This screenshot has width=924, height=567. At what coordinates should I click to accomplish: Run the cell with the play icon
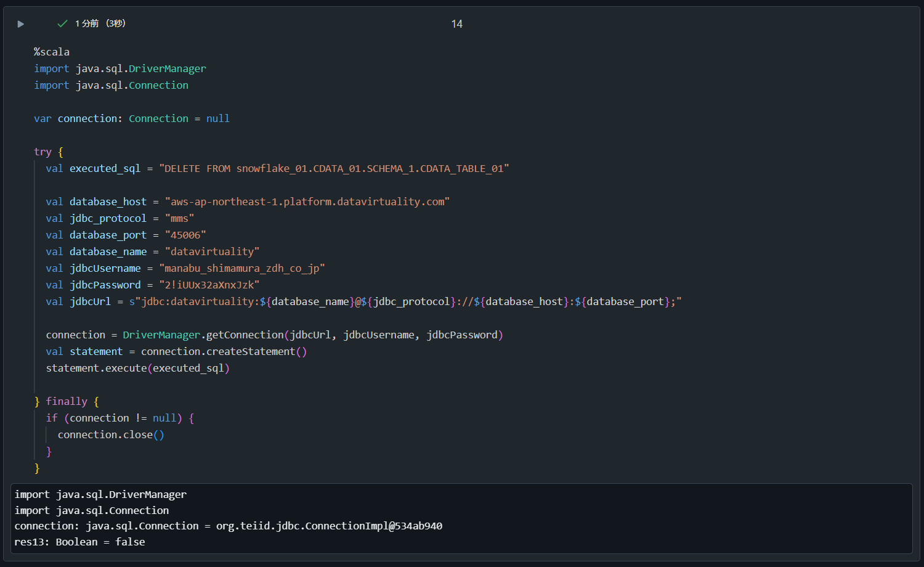[x=20, y=24]
